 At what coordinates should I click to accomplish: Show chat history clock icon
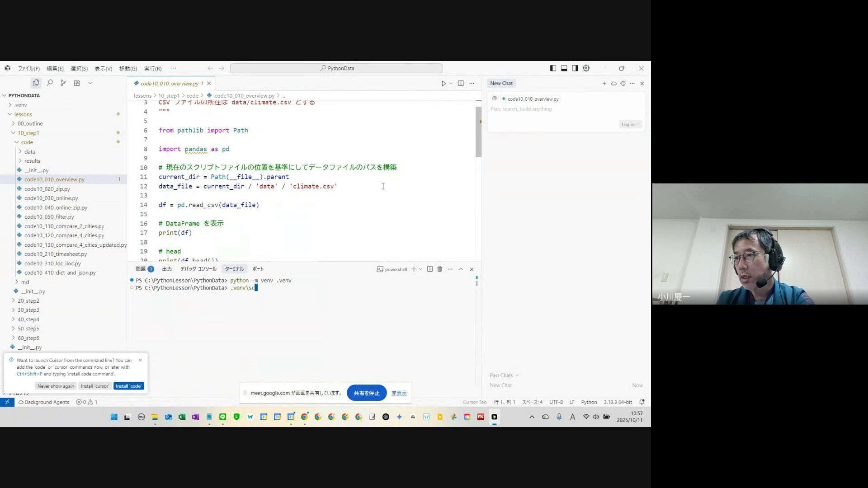pos(623,84)
